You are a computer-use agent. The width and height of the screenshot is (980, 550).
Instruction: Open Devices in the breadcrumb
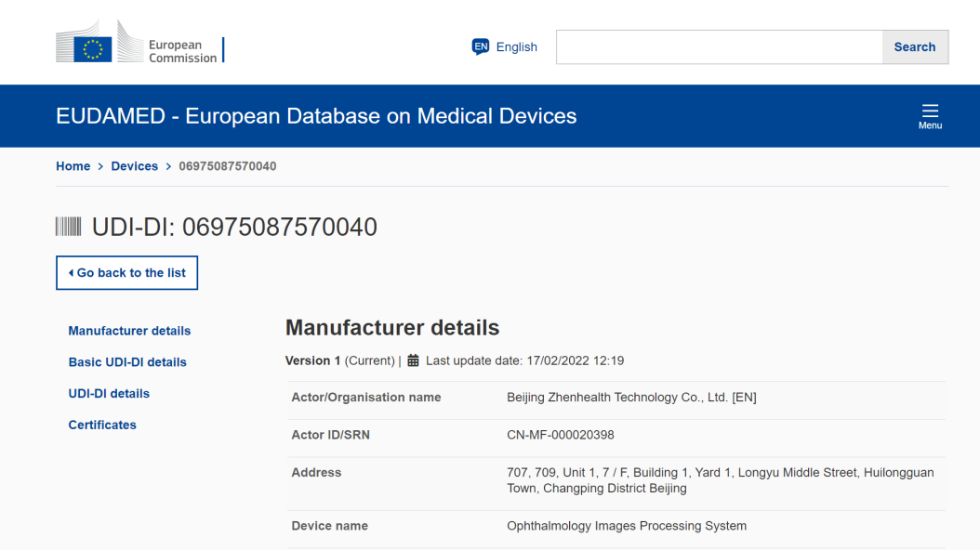(135, 166)
